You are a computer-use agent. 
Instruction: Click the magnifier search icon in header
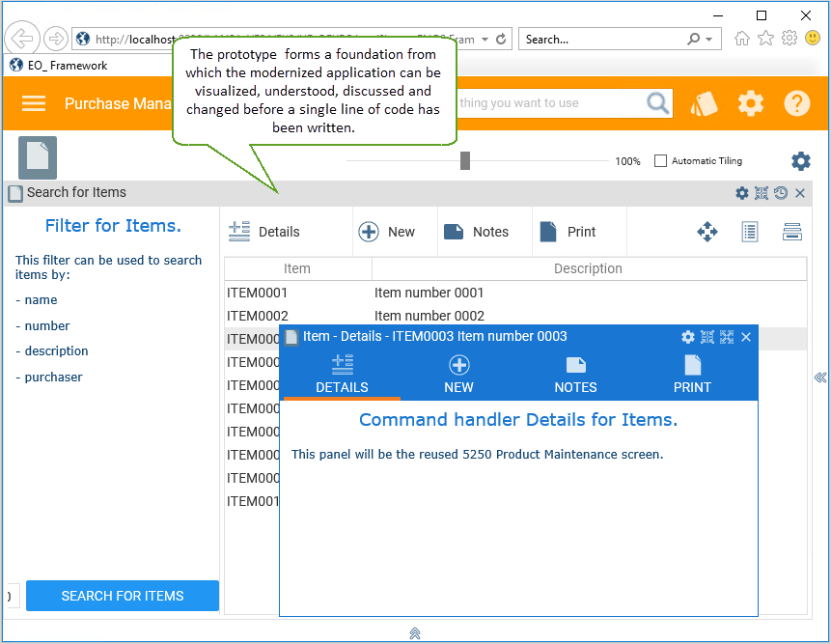657,103
